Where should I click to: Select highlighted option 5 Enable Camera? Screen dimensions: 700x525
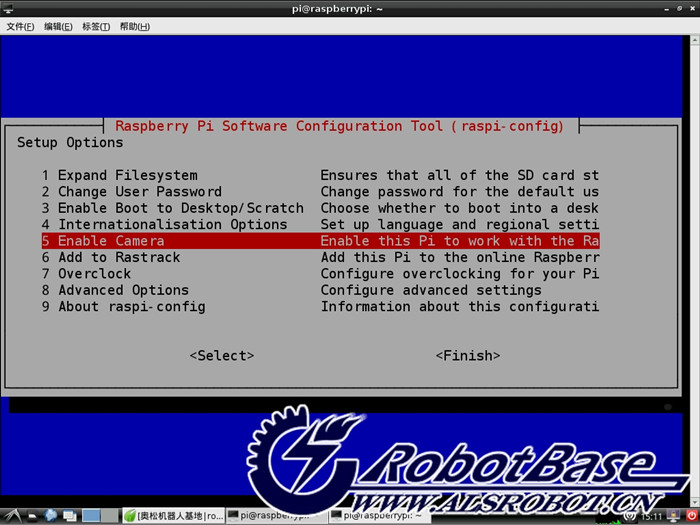[321, 241]
